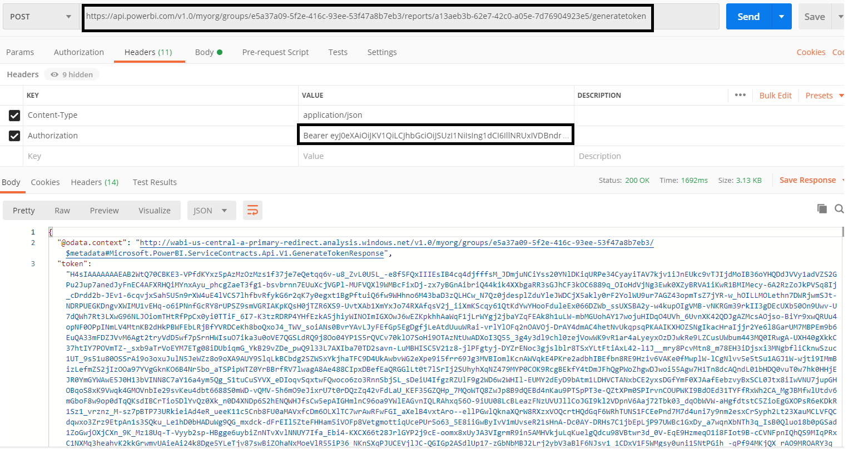Click the wrap lines icon in response toolbar
Viewport: 868px width, 449px height.
[252, 211]
